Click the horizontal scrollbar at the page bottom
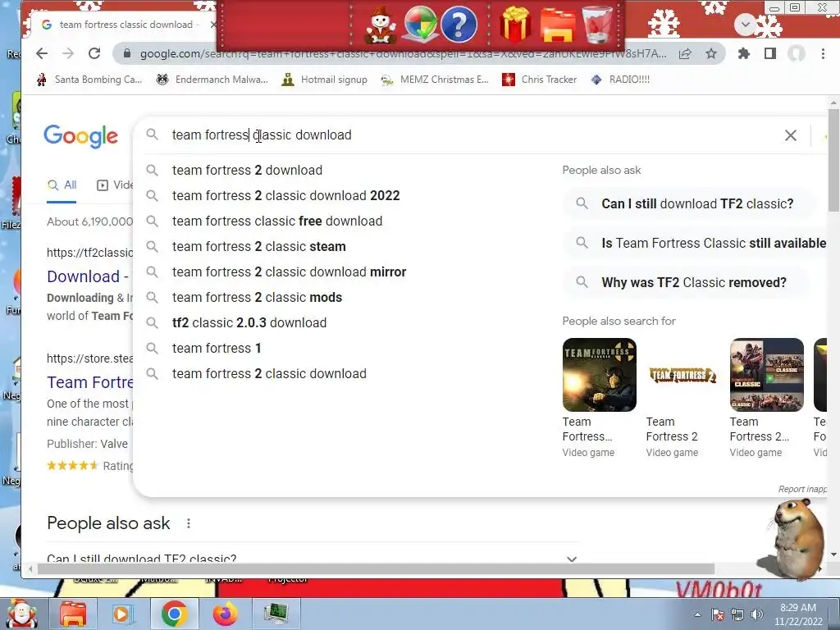The width and height of the screenshot is (840, 630). (x=376, y=568)
